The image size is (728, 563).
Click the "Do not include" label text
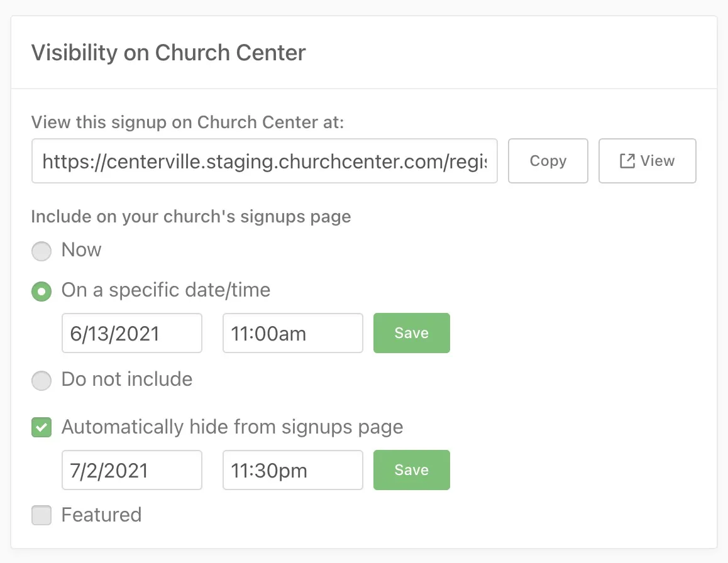coord(127,380)
